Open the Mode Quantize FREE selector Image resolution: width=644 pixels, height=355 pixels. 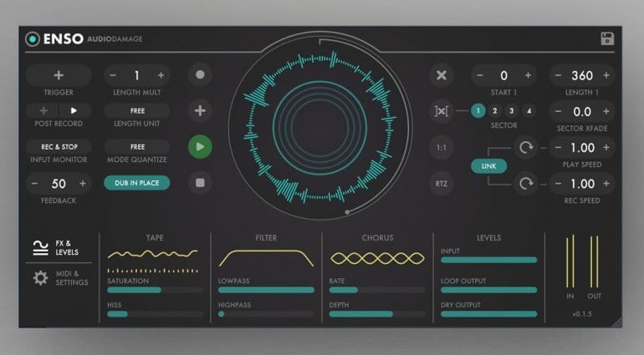pyautogui.click(x=137, y=147)
